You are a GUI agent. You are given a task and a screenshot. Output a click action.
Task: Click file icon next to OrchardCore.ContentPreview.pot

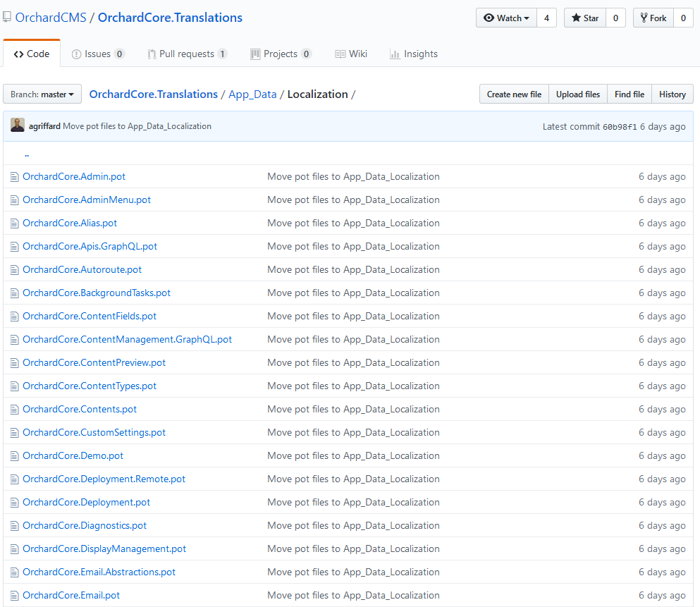tap(14, 363)
